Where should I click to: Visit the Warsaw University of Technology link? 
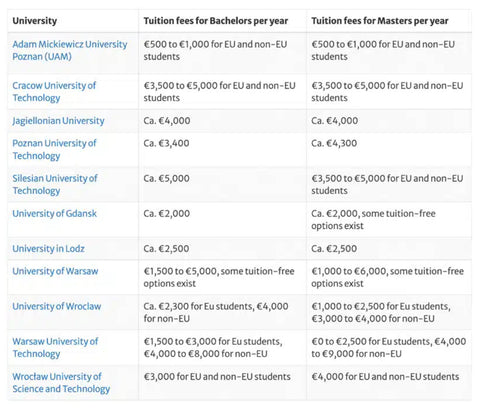[55, 347]
